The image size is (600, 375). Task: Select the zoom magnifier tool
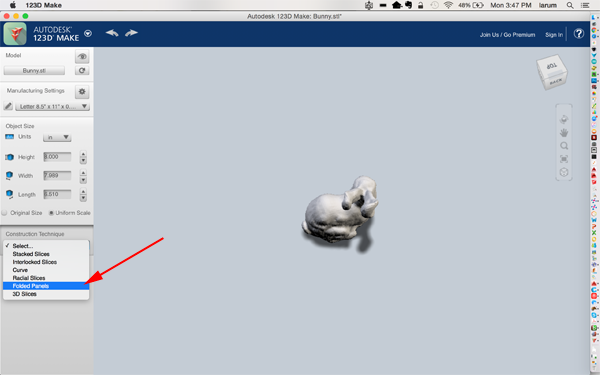[564, 146]
